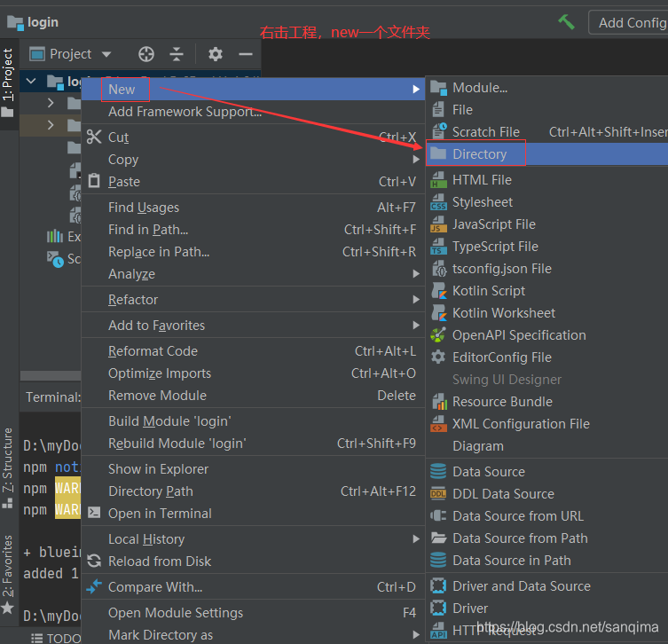The image size is (668, 644).
Task: Open Project panel settings gear
Action: click(216, 54)
